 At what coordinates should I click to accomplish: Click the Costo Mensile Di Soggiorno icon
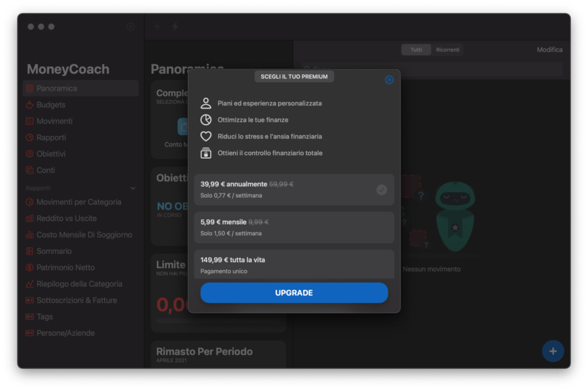(x=30, y=235)
